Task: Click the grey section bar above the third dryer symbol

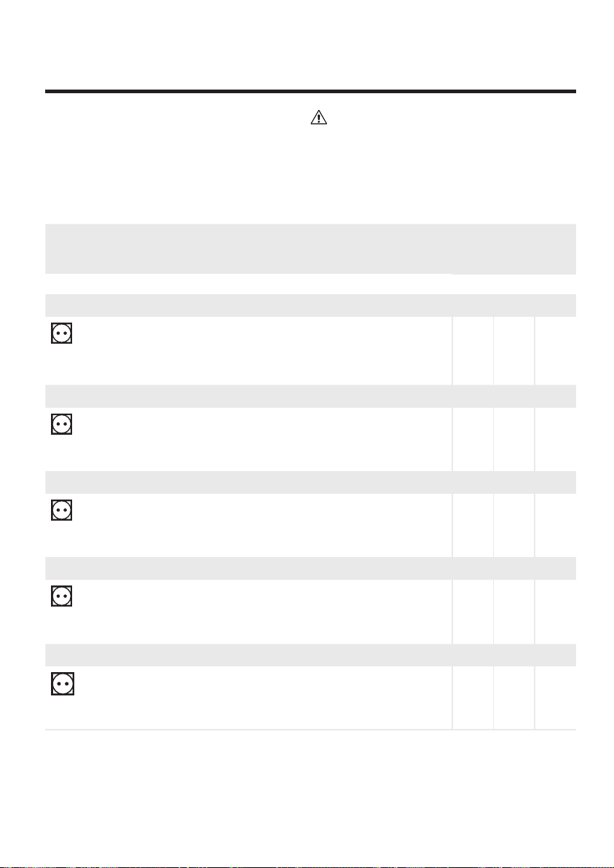Action: pos(310,482)
